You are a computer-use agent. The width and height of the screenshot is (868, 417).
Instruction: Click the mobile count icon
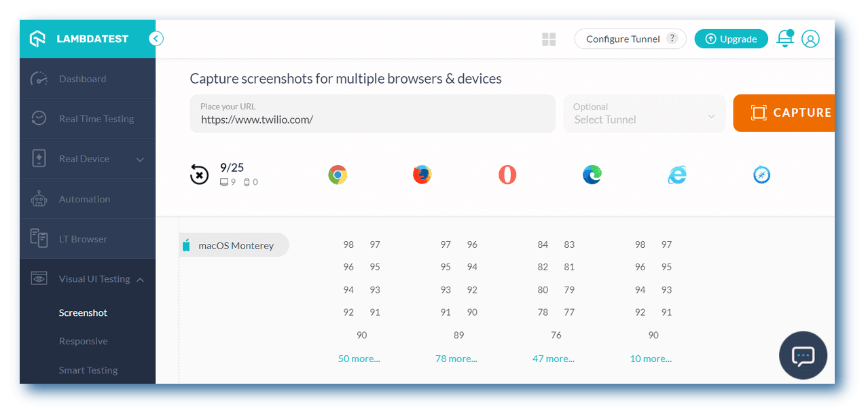pyautogui.click(x=247, y=182)
